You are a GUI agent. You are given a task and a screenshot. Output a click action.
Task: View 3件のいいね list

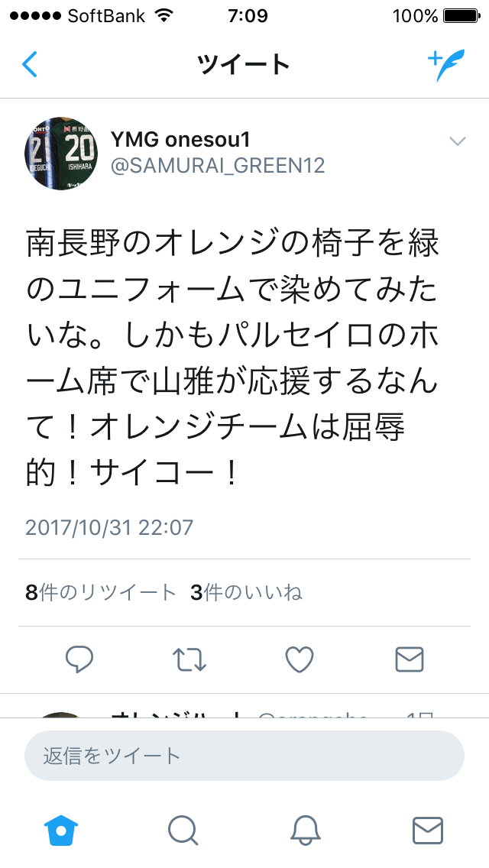coord(247,593)
